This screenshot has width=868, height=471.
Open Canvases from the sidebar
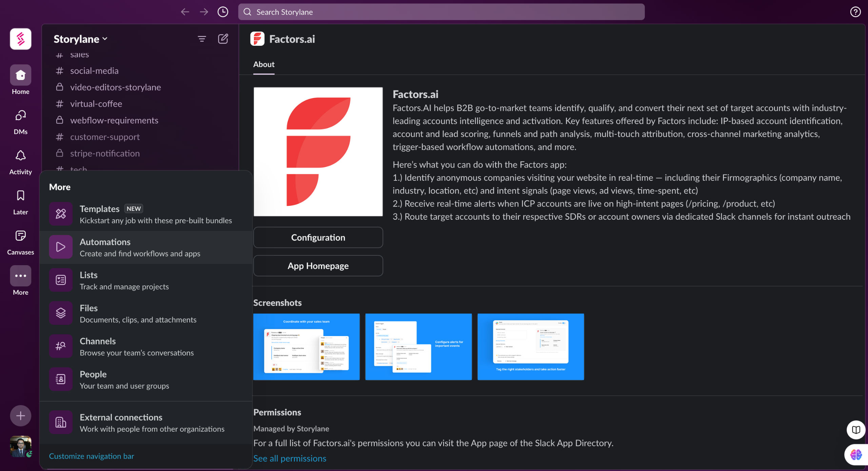(20, 242)
